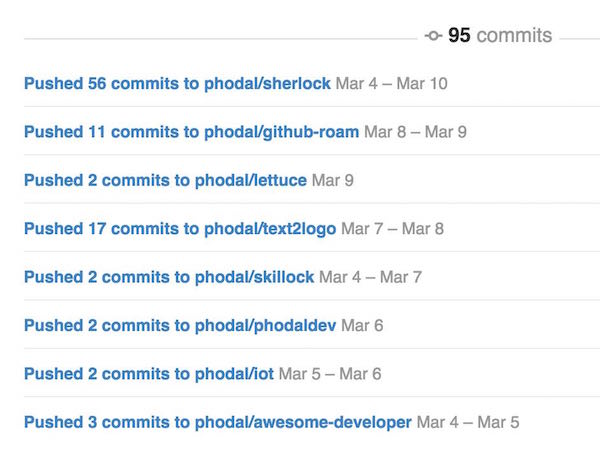Click the Mar 9 date after lettuce
Screen dimensions: 600x461
(333, 181)
